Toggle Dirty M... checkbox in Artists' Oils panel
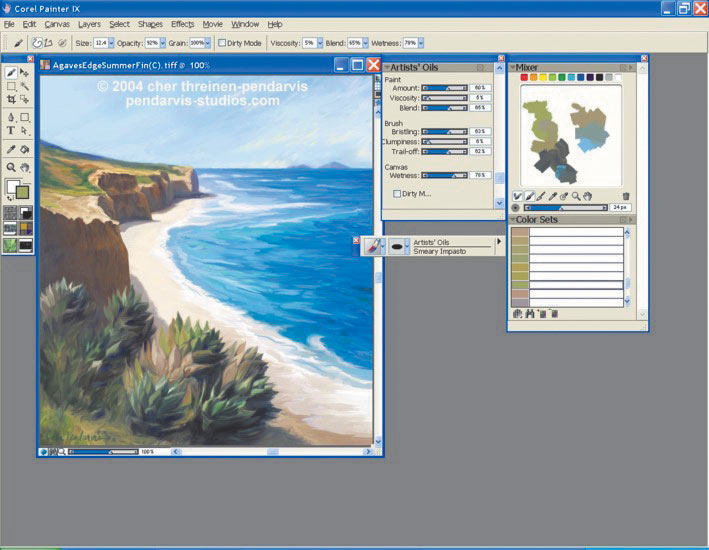The height and width of the screenshot is (550, 709). tap(397, 194)
